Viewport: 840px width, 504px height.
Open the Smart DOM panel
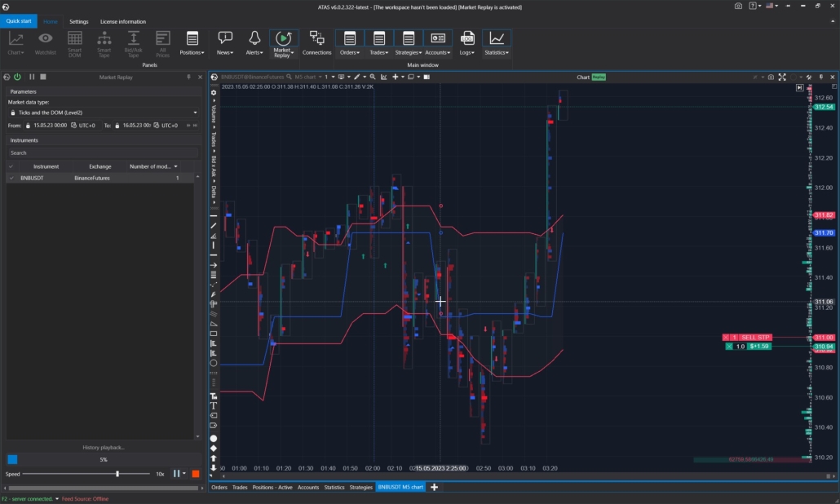pos(75,42)
